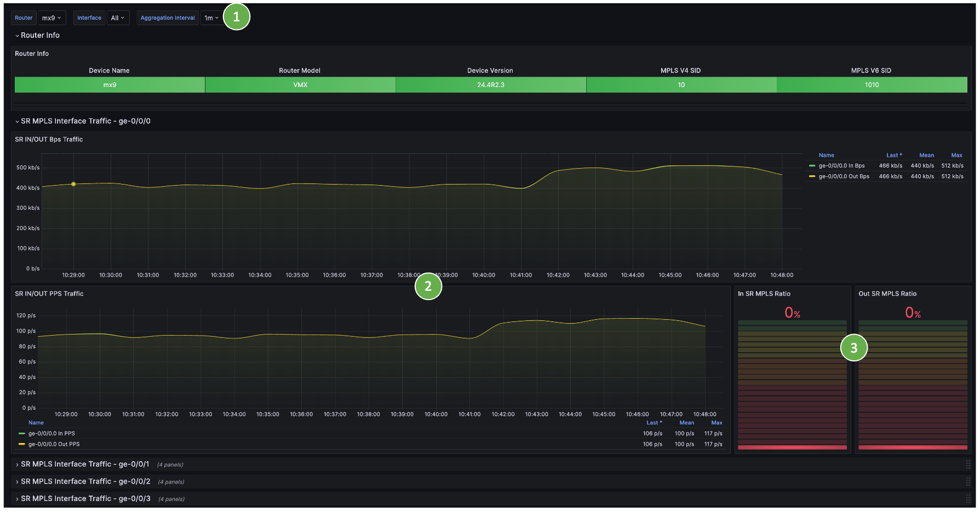Collapse the ge-0/0/0 SR MPLS row
Screen dimensions: 980x512
(85, 121)
